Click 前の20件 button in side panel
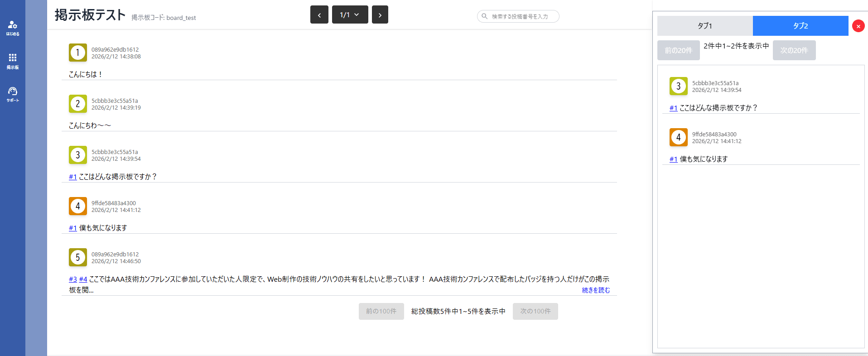The width and height of the screenshot is (868, 356). pos(679,50)
